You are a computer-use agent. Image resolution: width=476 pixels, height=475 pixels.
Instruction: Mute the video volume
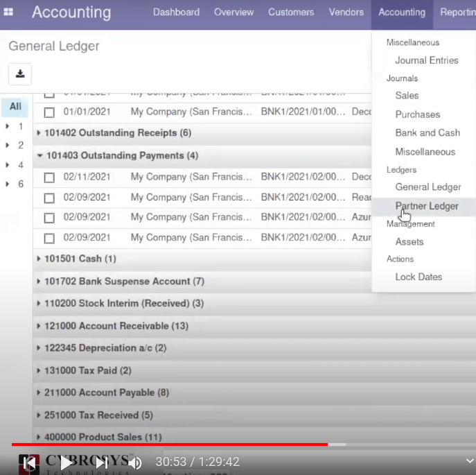tap(135, 463)
